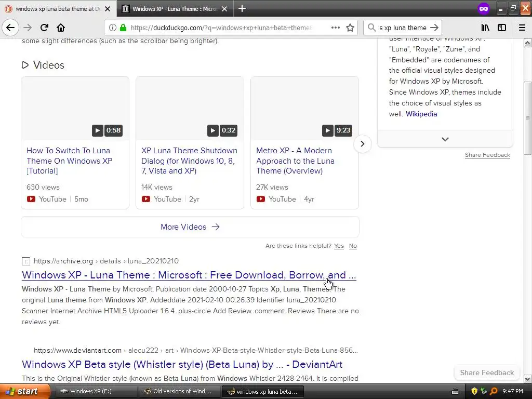Answer Yes to links helpful question

[339, 246]
